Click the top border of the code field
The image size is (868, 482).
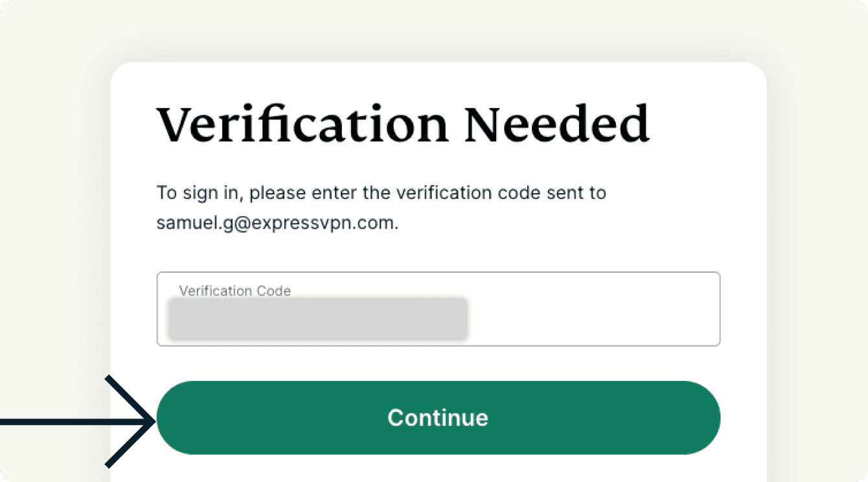438,273
